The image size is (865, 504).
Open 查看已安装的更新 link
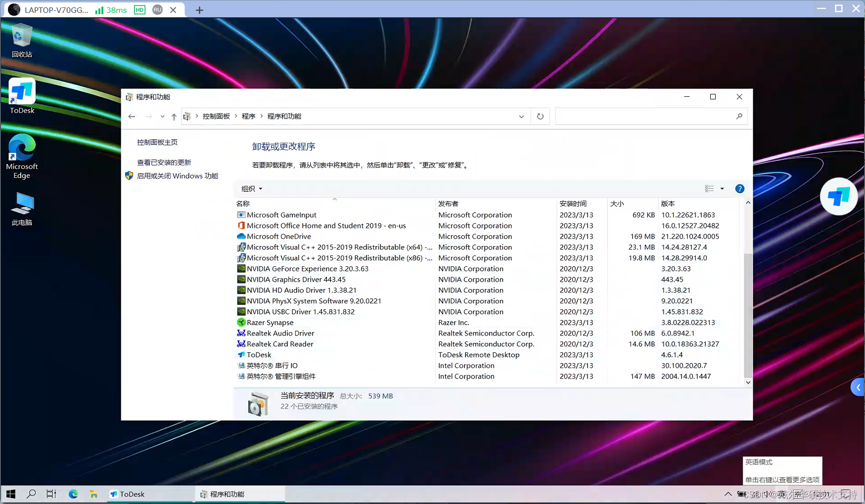point(164,163)
